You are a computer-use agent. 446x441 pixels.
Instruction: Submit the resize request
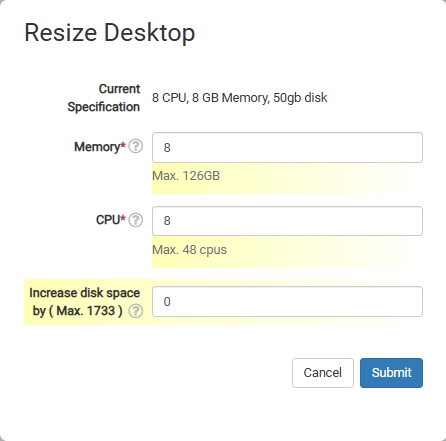(391, 373)
